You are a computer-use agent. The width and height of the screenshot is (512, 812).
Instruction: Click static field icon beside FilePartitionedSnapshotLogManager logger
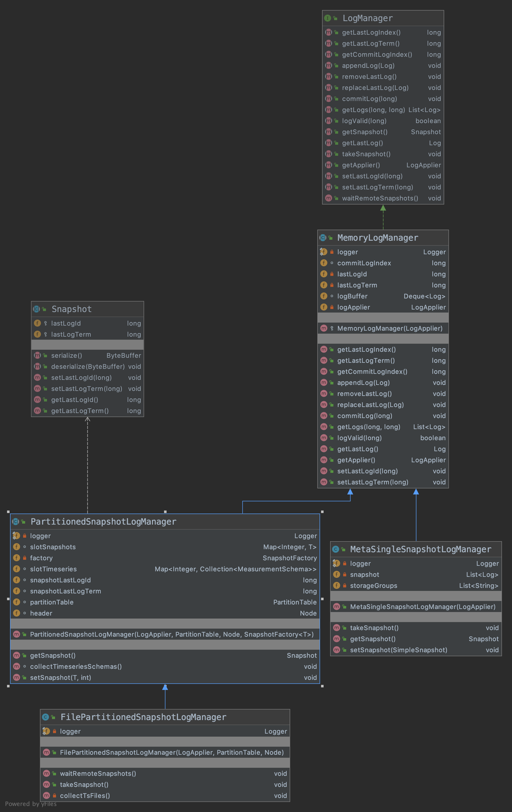pyautogui.click(x=46, y=731)
